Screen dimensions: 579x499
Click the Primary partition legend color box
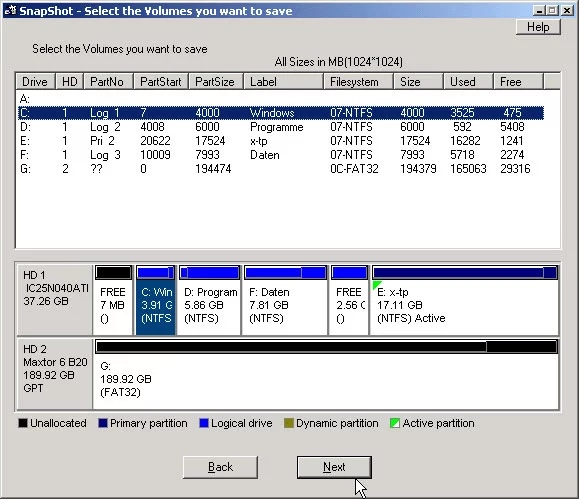tap(103, 423)
